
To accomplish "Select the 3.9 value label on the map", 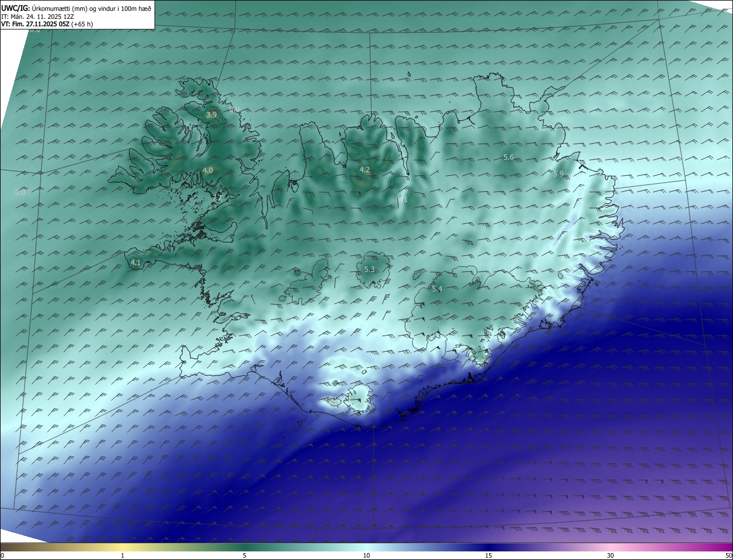I will click(x=211, y=115).
